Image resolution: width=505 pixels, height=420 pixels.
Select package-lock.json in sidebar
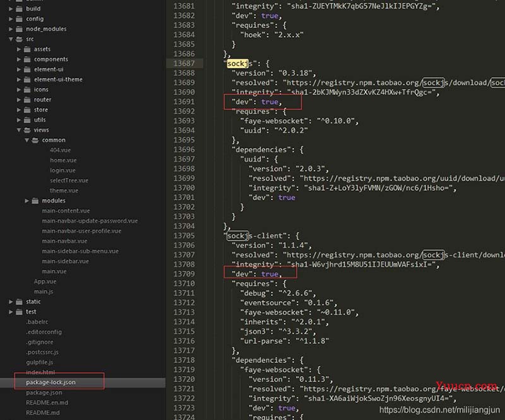tap(50, 382)
